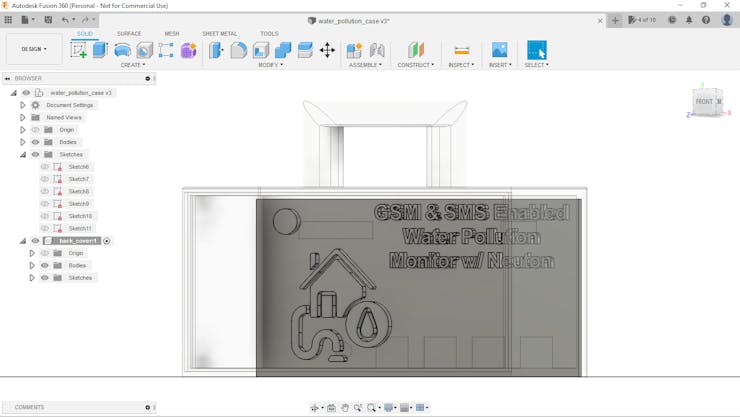This screenshot has width=740, height=417.
Task: Show Sketch11 using its eye icon
Action: point(45,228)
